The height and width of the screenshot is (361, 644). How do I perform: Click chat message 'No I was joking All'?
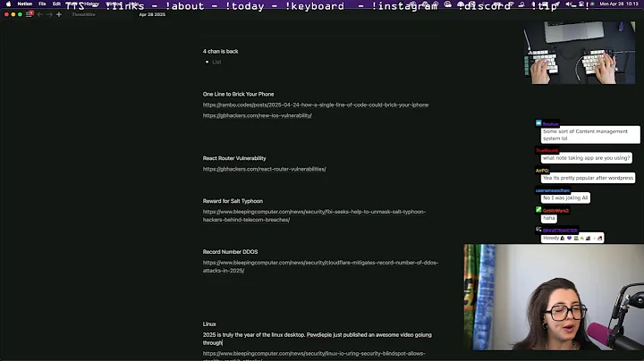pyautogui.click(x=565, y=197)
